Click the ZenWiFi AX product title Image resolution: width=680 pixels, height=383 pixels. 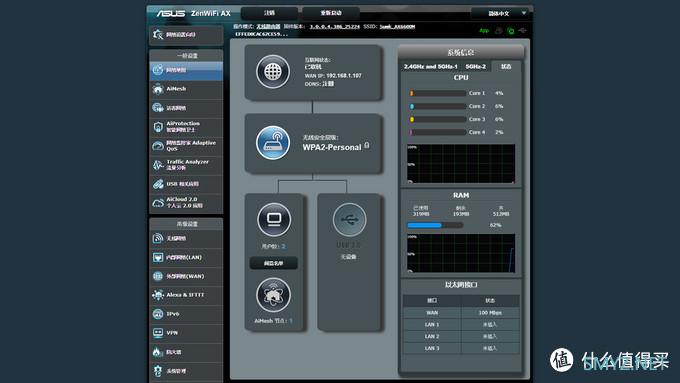(211, 13)
